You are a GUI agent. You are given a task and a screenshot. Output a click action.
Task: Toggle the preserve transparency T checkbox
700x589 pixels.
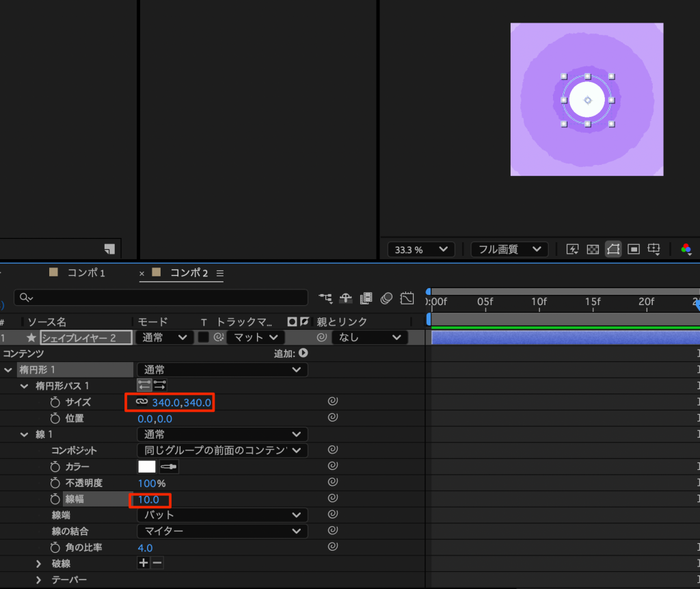(x=203, y=338)
